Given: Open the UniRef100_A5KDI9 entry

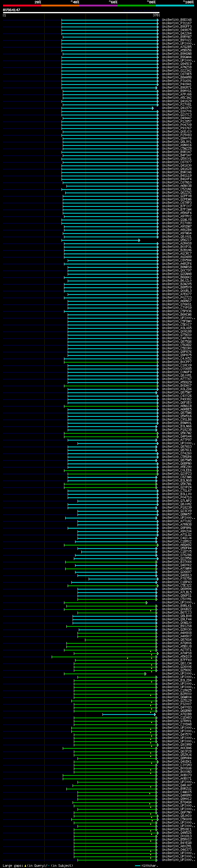Looking at the screenshot, I should pos(177,657).
